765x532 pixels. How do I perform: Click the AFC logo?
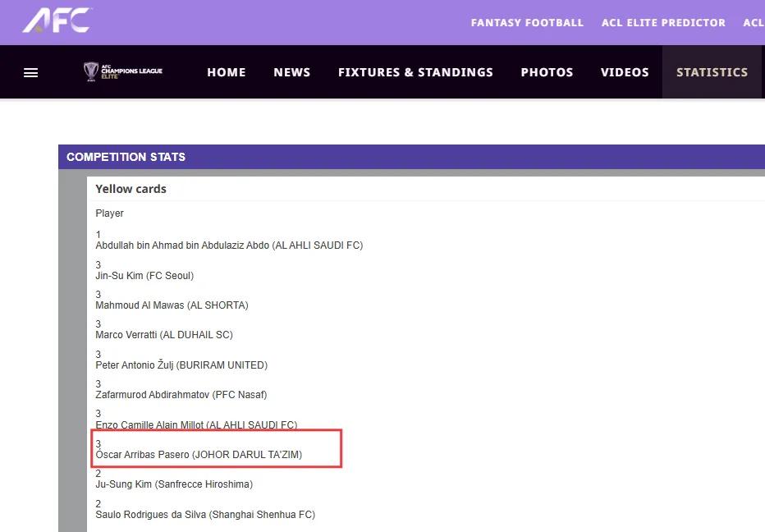pyautogui.click(x=57, y=21)
